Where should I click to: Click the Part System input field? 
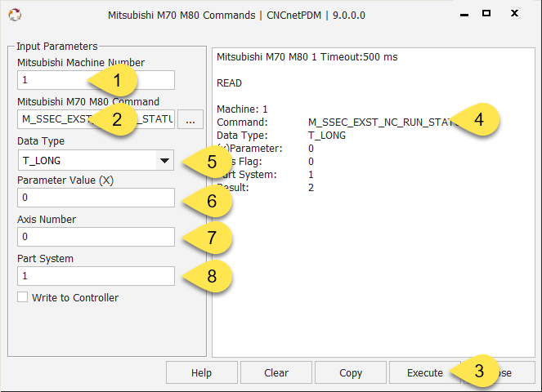tap(96, 276)
